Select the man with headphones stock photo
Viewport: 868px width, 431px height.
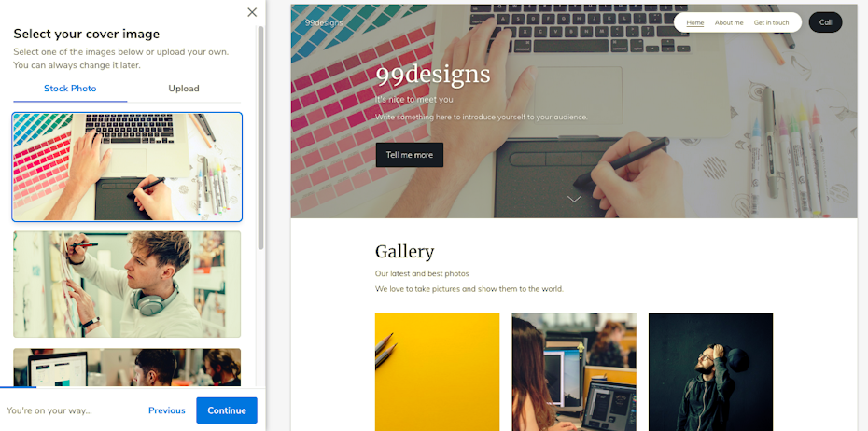[127, 285]
